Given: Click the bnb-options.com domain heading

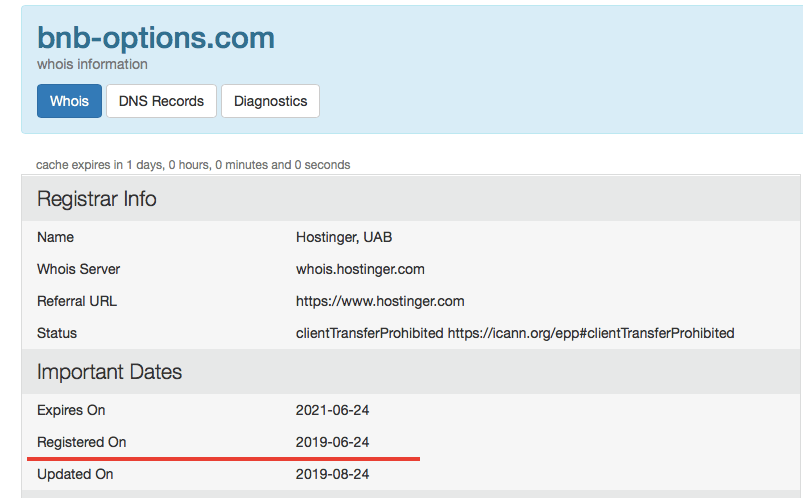Looking at the screenshot, I should click(x=155, y=38).
